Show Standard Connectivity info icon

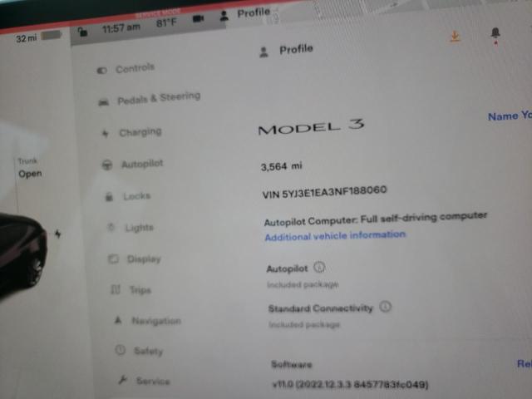coord(385,307)
